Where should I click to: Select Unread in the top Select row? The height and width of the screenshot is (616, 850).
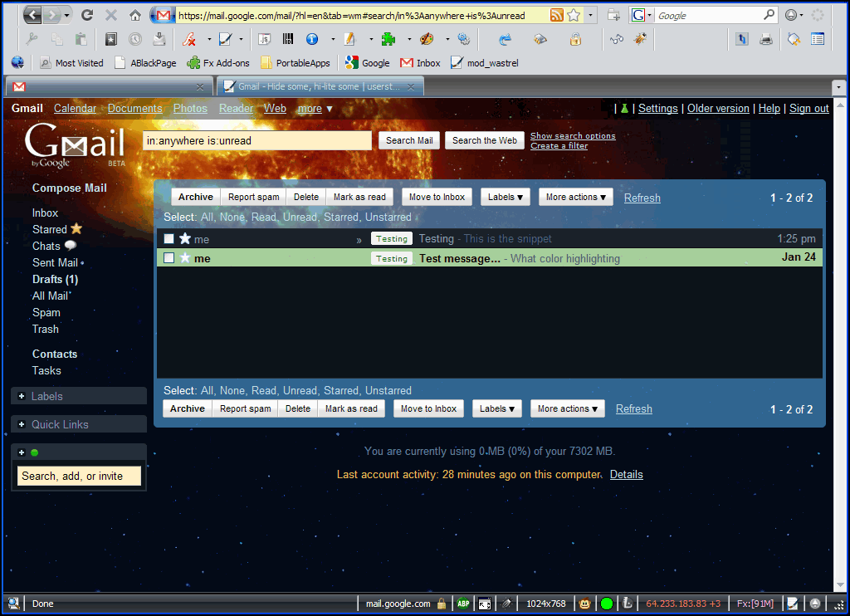[x=300, y=217]
